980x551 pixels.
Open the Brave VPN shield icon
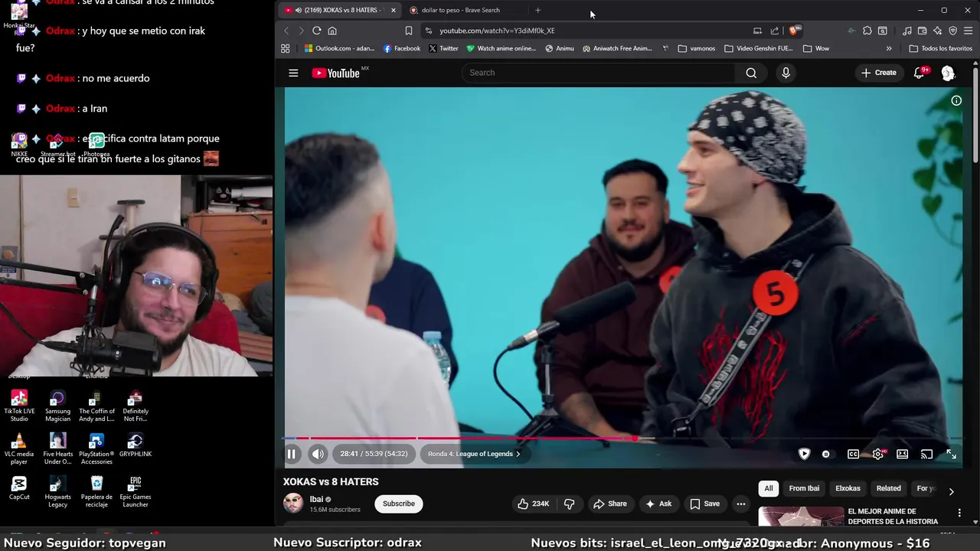tap(953, 31)
